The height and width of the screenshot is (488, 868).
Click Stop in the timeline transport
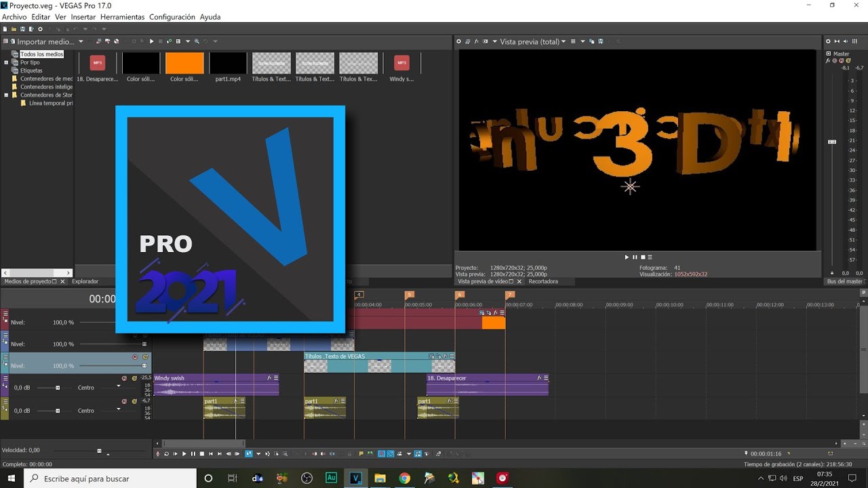(201, 453)
